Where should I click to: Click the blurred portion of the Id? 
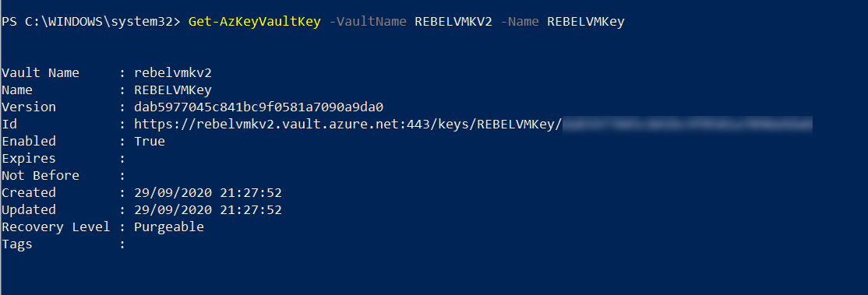[x=687, y=125]
